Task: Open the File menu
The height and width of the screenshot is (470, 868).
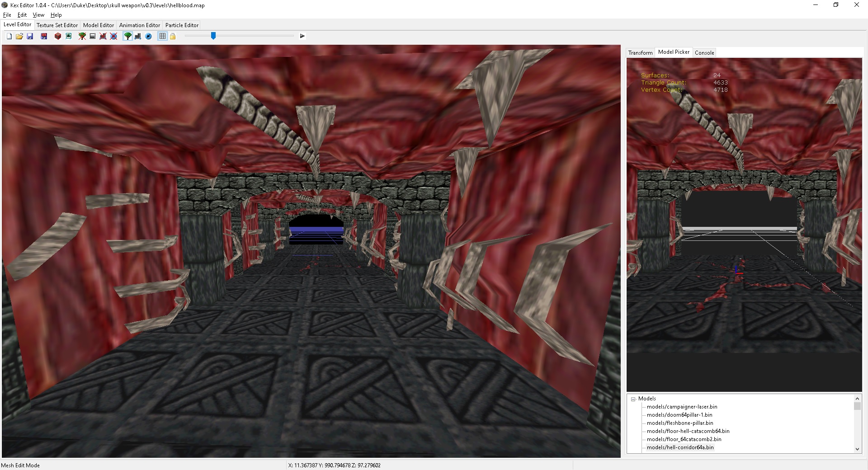Action: coord(7,15)
